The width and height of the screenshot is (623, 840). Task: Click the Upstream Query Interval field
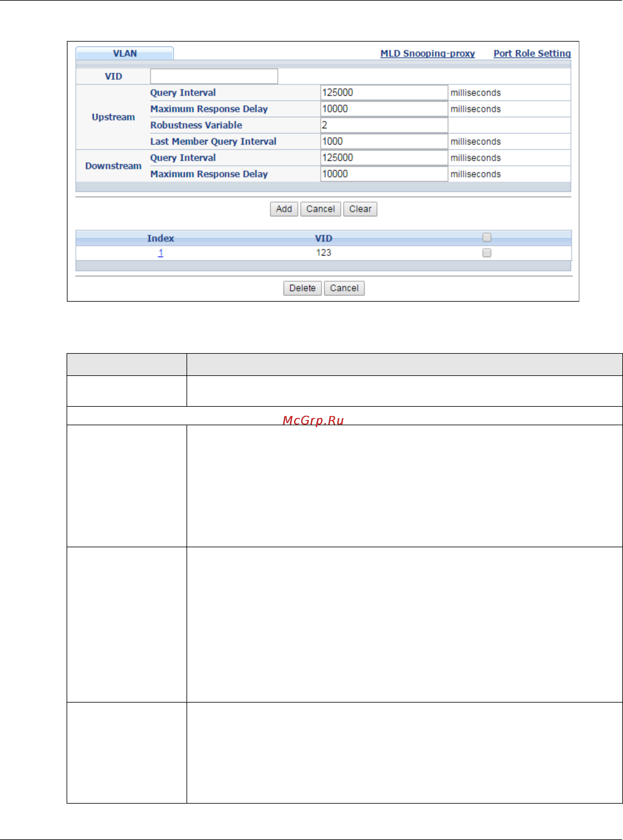384,92
